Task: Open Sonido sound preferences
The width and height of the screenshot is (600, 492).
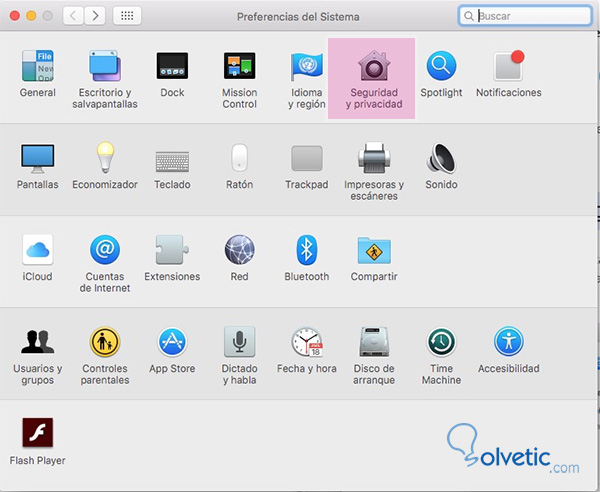Action: [441, 157]
